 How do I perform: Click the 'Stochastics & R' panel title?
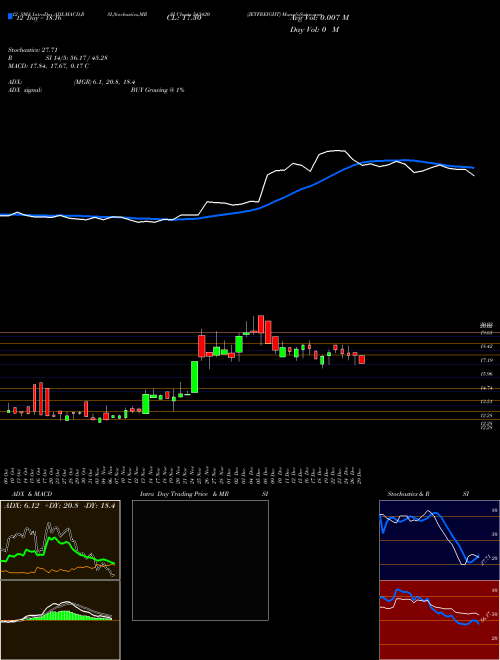[x=409, y=494]
